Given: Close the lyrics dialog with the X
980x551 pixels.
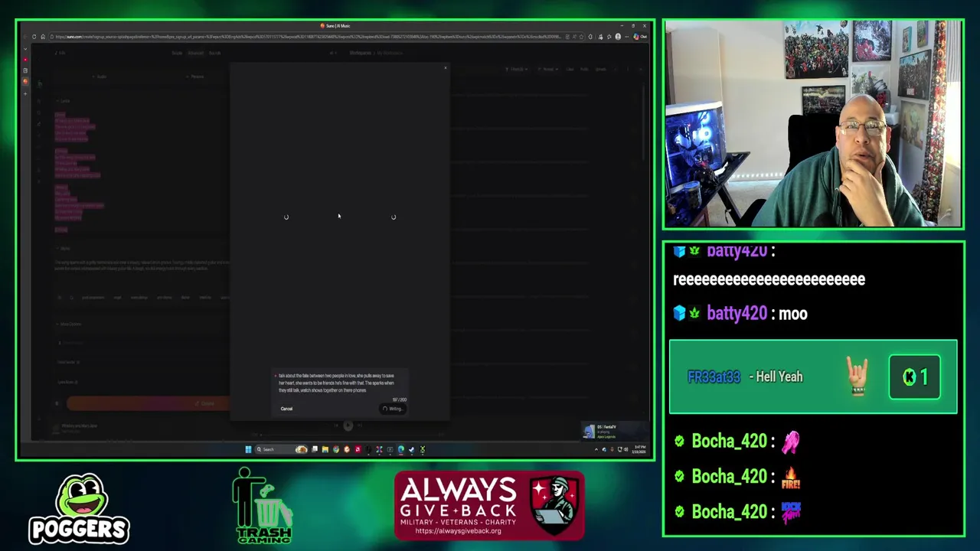Looking at the screenshot, I should pos(446,68).
